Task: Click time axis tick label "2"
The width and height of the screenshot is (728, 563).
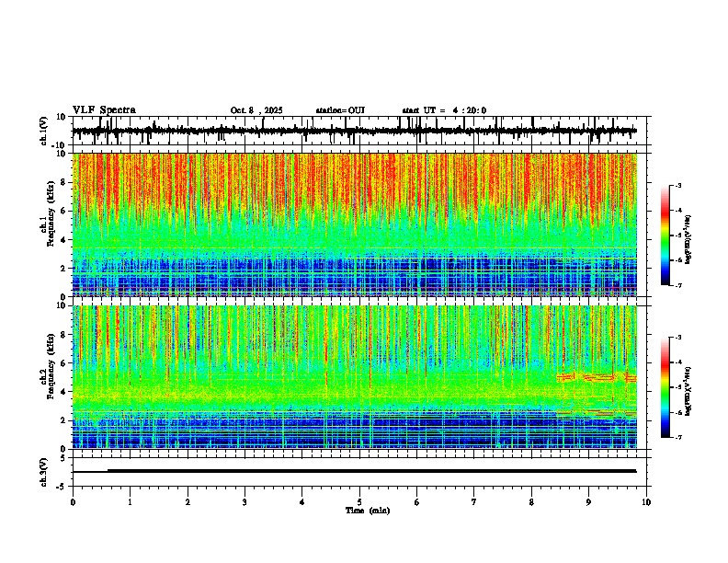Action: (x=188, y=502)
